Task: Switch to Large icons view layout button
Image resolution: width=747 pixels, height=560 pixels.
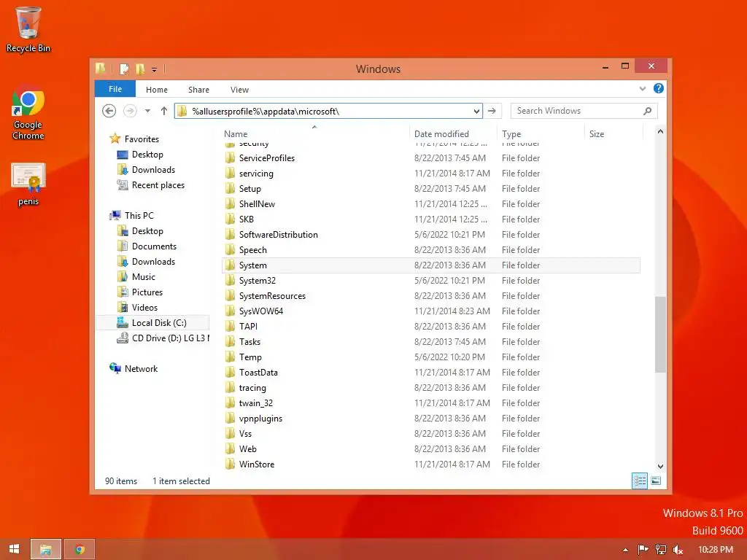Action: pos(656,481)
